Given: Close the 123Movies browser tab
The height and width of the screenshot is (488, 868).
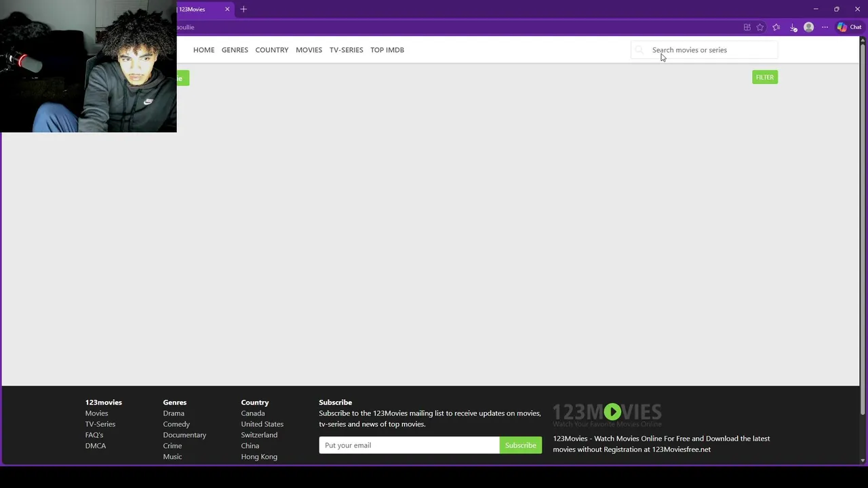Looking at the screenshot, I should pyautogui.click(x=227, y=9).
